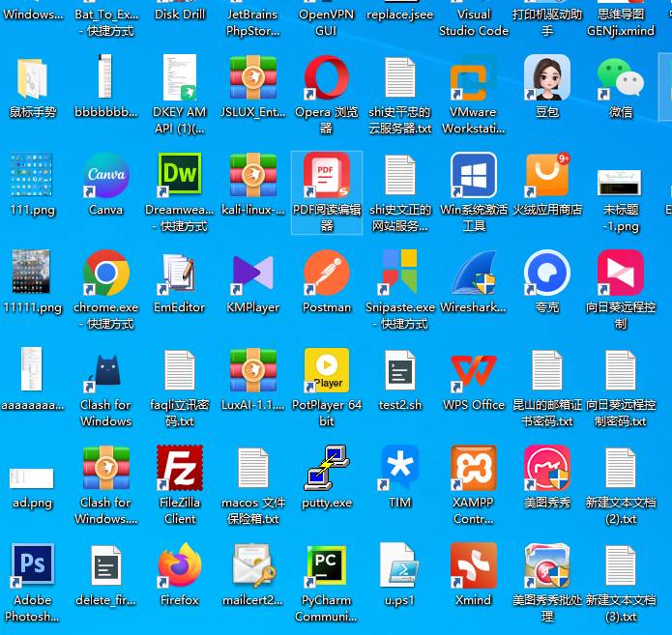This screenshot has height=635, width=672.
Task: Click the replace.jsee label
Action: [400, 14]
